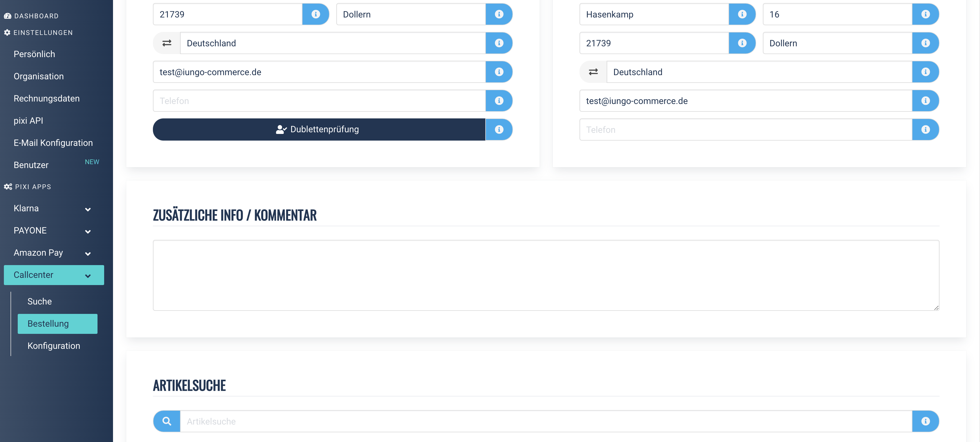Click the Pixi Apps cogs icon
The height and width of the screenshot is (442, 980).
(x=8, y=187)
